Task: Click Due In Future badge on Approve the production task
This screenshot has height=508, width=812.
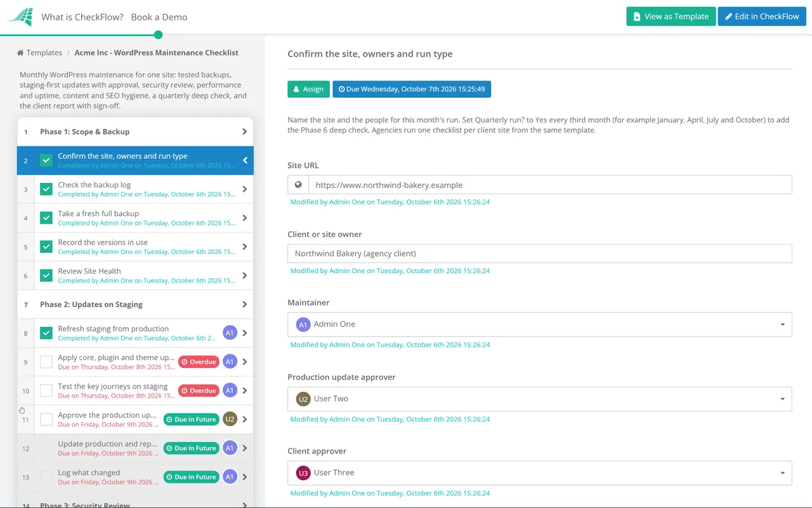Action: (x=191, y=419)
